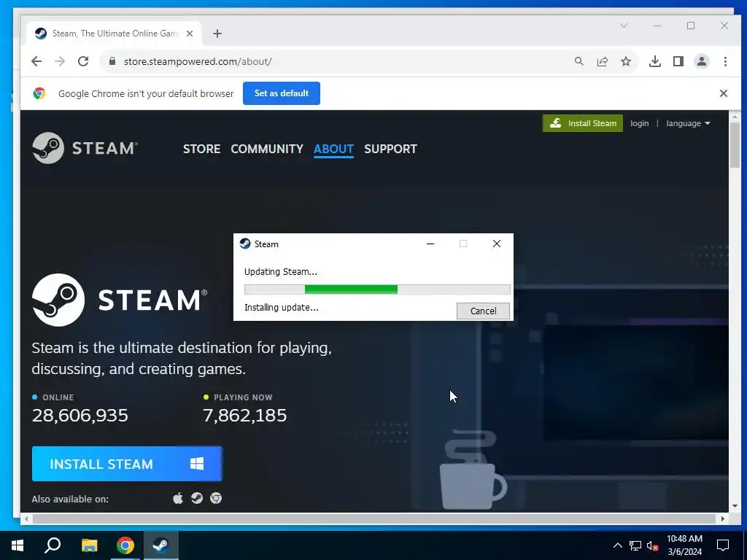The height and width of the screenshot is (560, 747).
Task: Click the Installing update... status text
Action: pyautogui.click(x=282, y=307)
